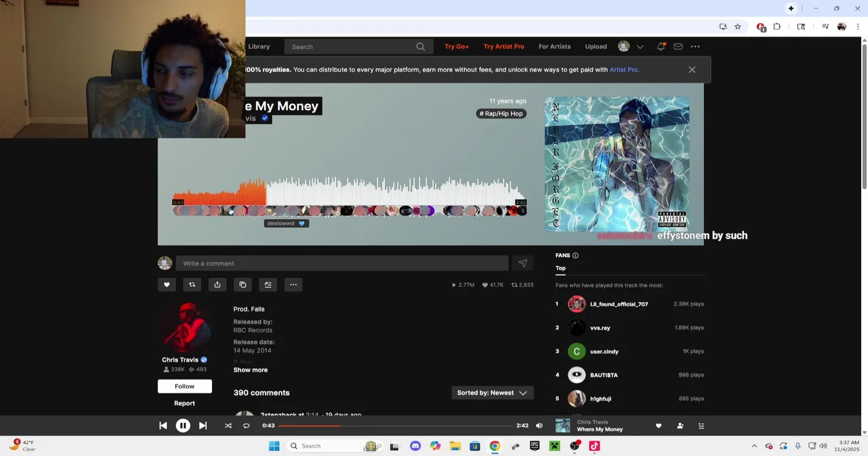The width and height of the screenshot is (868, 456).
Task: Toggle repeat in the player bar
Action: (x=246, y=426)
